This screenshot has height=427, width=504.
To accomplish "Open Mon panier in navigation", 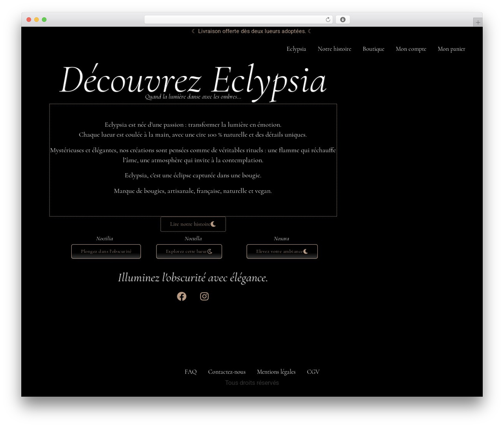I will pos(451,49).
